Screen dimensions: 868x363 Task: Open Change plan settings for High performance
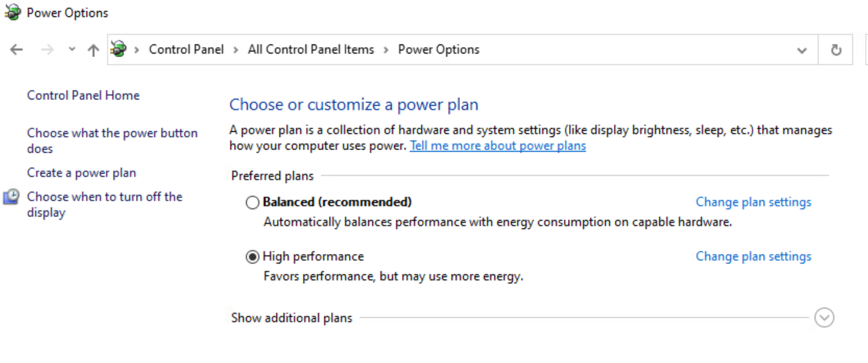tap(753, 256)
